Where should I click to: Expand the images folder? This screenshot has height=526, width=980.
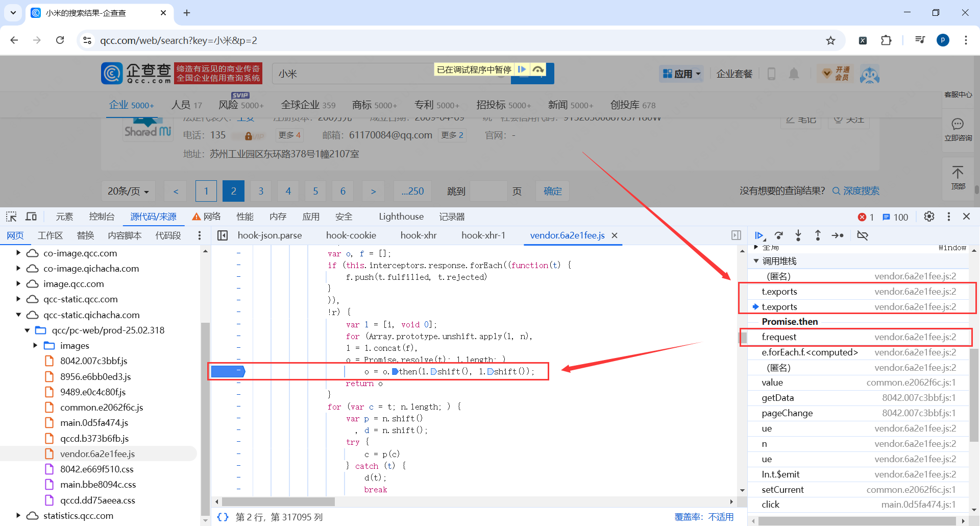point(35,346)
